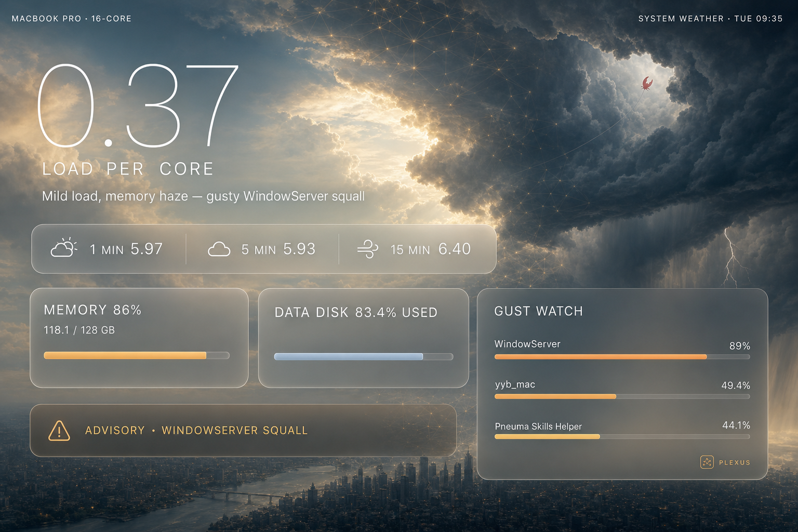Click the 5 MIN 5.93 load reading
The height and width of the screenshot is (532, 798).
point(278,249)
